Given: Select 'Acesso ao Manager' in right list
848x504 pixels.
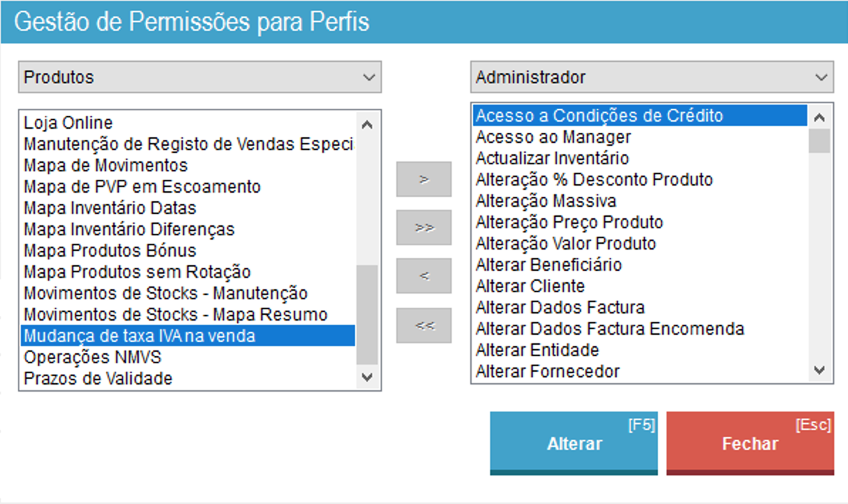Looking at the screenshot, I should (x=553, y=136).
